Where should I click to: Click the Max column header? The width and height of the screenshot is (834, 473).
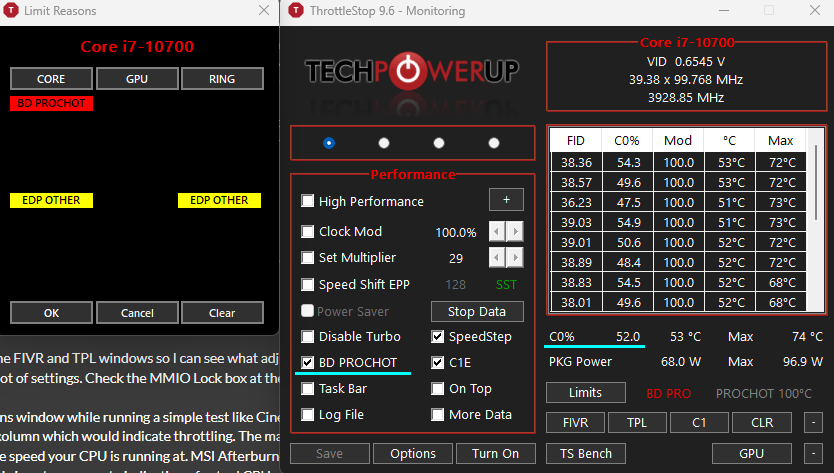click(780, 140)
